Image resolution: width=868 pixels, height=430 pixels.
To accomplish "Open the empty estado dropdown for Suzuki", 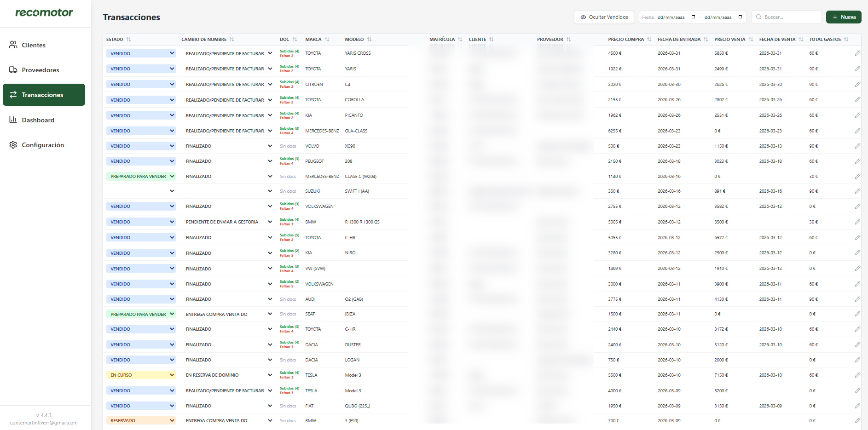I will coord(141,191).
